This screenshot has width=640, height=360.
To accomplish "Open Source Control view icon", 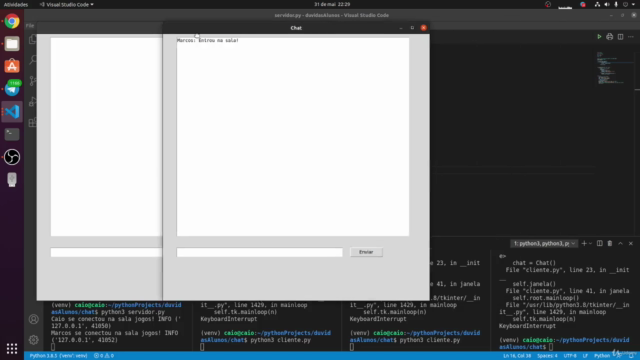I will (x=33, y=81).
